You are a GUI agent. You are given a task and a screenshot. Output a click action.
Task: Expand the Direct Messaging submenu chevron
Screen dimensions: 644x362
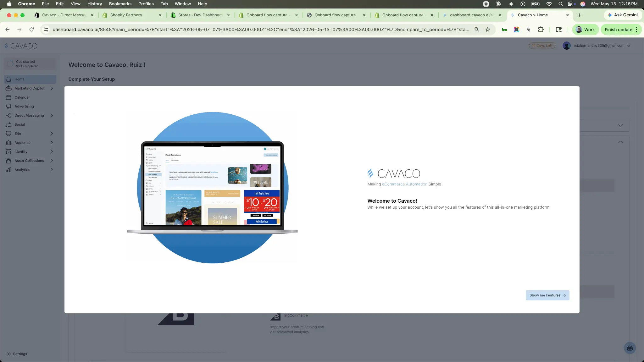52,115
